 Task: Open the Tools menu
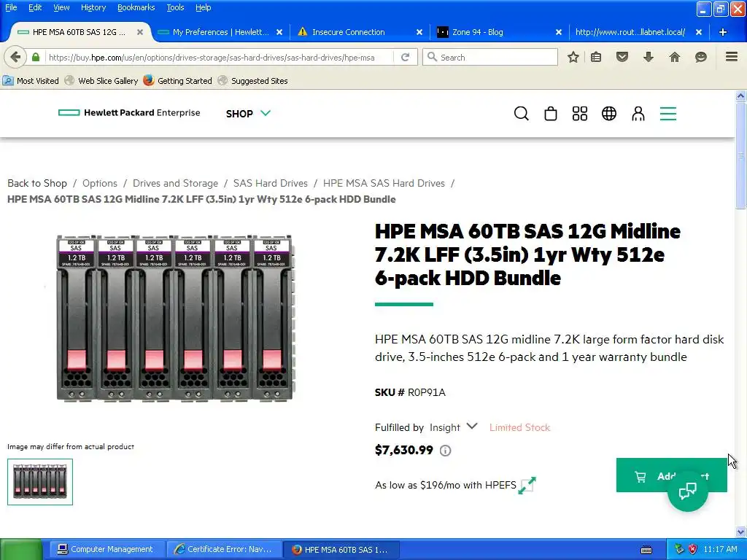click(175, 7)
